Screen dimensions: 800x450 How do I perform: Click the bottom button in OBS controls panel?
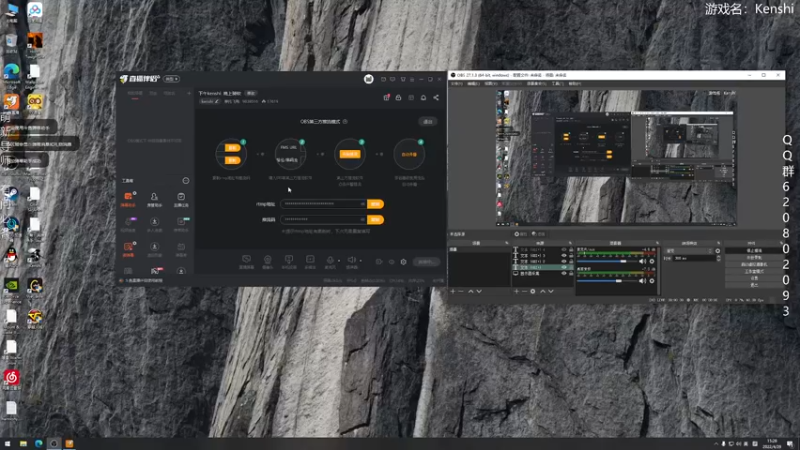pos(754,285)
